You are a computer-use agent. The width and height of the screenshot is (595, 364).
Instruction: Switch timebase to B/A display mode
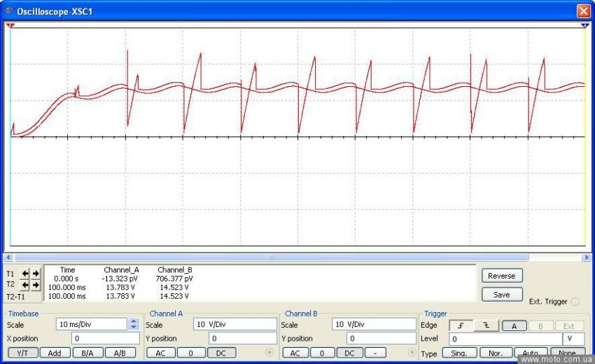[x=87, y=353]
